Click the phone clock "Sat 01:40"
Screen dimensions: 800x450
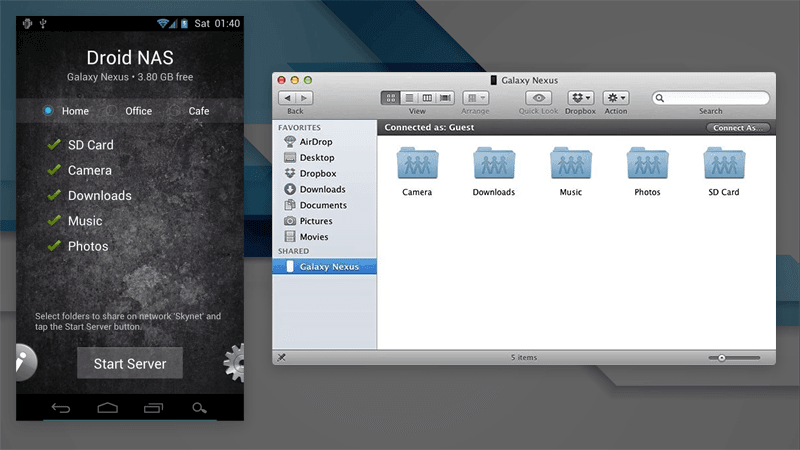pos(217,23)
